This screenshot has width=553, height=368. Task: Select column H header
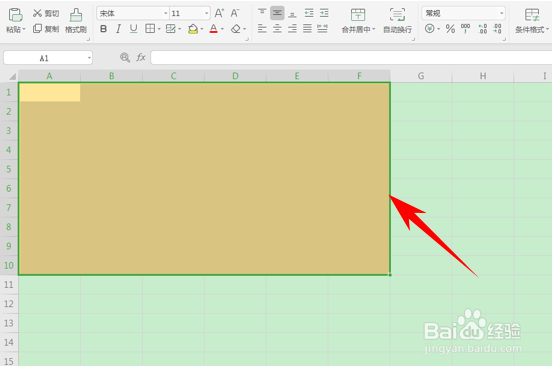click(483, 76)
